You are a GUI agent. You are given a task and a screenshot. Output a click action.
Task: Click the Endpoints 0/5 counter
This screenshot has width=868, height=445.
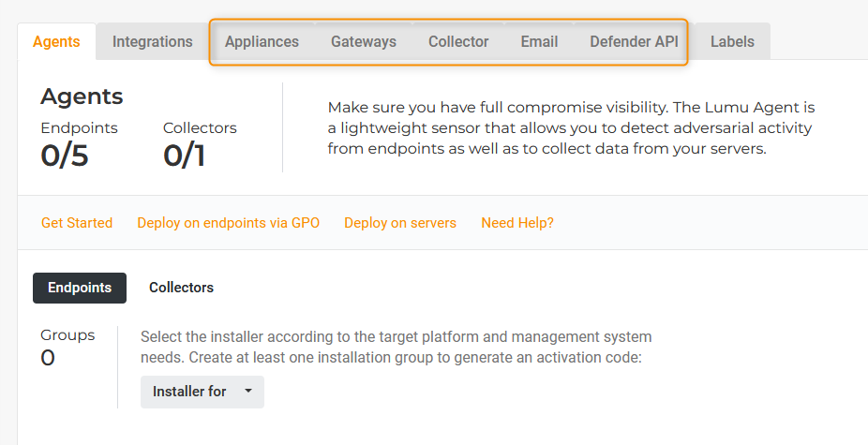point(65,156)
